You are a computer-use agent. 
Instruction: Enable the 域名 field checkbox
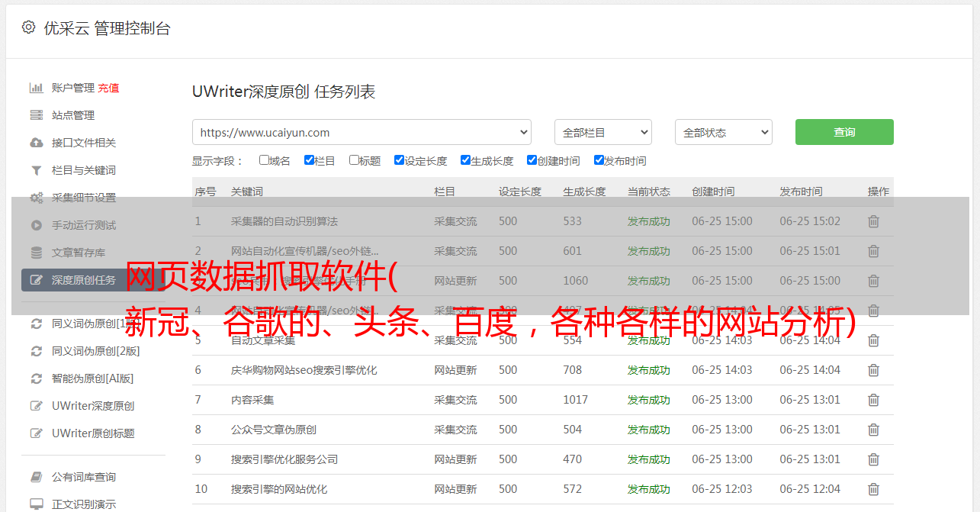(264, 160)
